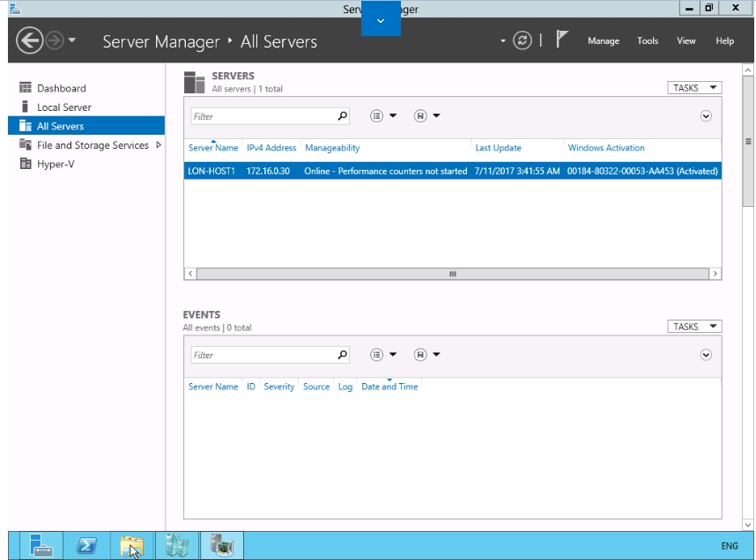
Task: Sort Events by Log column
Action: click(x=345, y=387)
